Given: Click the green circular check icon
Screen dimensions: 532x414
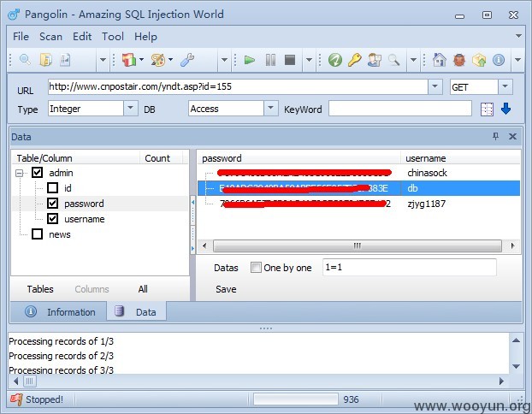Looking at the screenshot, I should click(x=335, y=60).
